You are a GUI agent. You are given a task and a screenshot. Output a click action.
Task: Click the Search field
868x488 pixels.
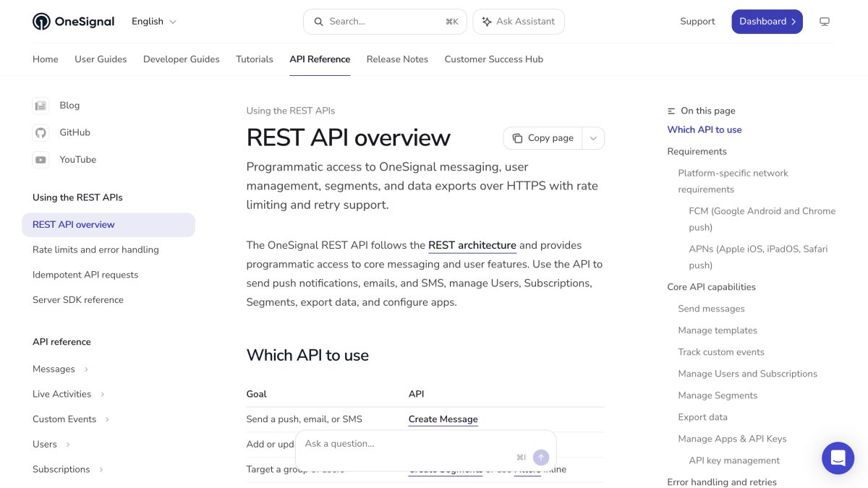385,22
